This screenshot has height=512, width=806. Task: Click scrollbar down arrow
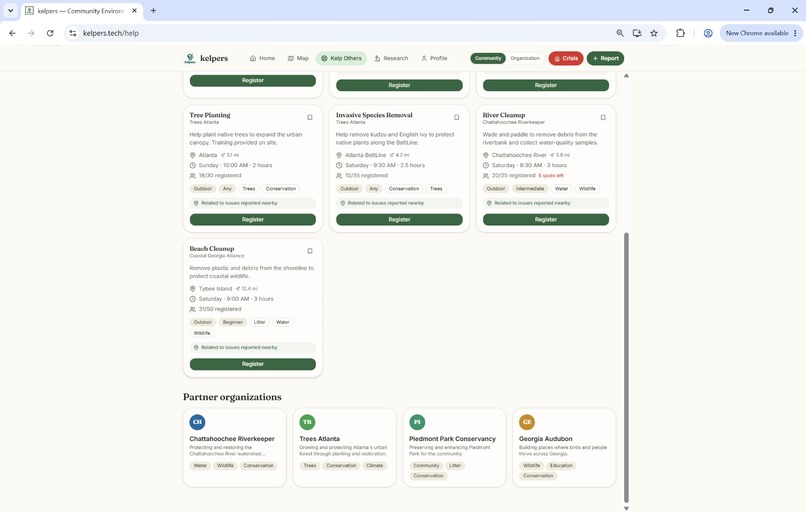pyautogui.click(x=626, y=508)
